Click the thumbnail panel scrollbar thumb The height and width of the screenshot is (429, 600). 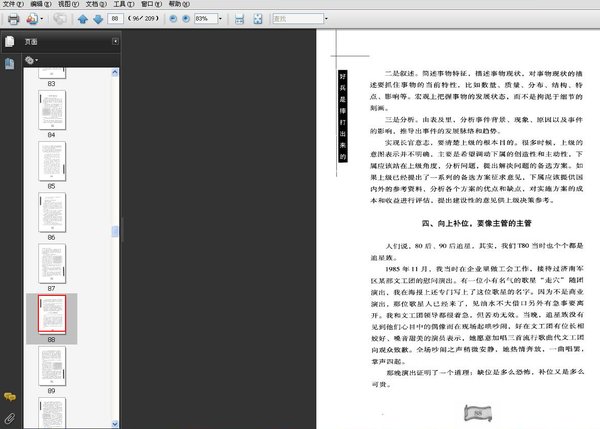[x=115, y=231]
